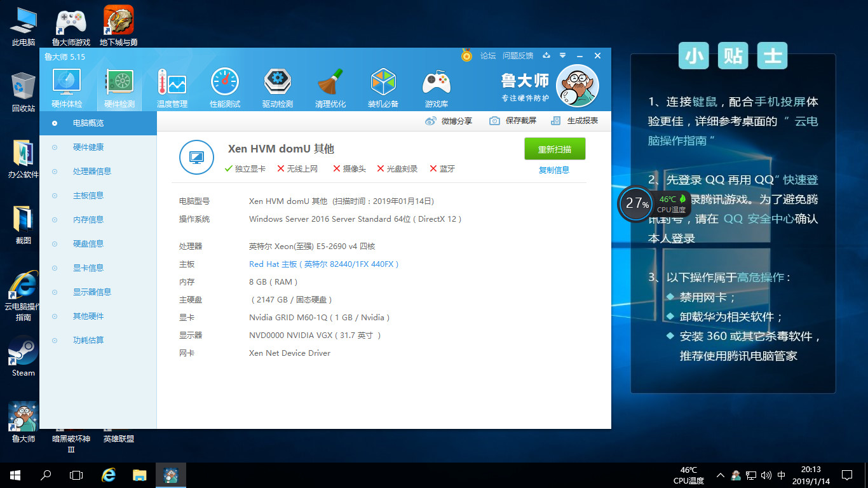
Task: Open 地下城与勇士 desktop shortcut
Action: pos(119,27)
